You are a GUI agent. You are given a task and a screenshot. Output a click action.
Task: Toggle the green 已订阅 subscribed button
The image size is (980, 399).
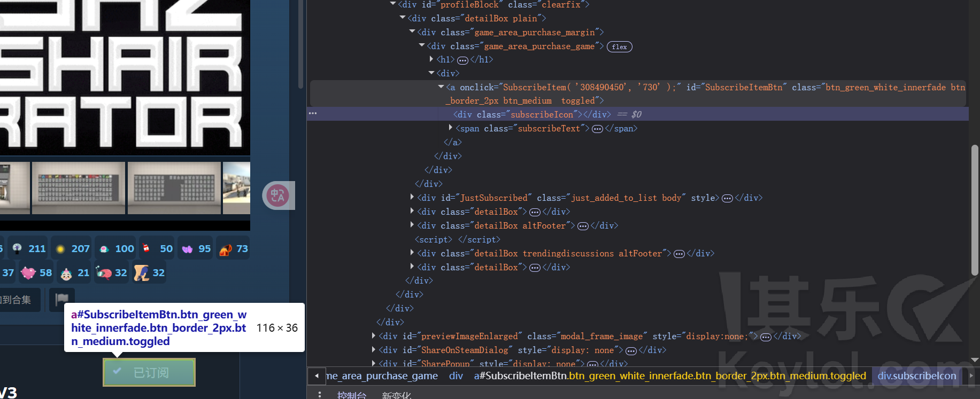click(149, 372)
